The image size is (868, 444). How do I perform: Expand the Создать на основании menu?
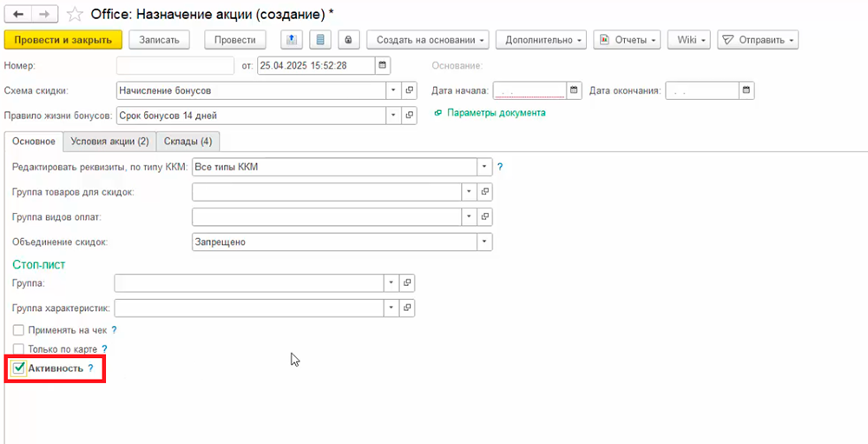click(427, 40)
